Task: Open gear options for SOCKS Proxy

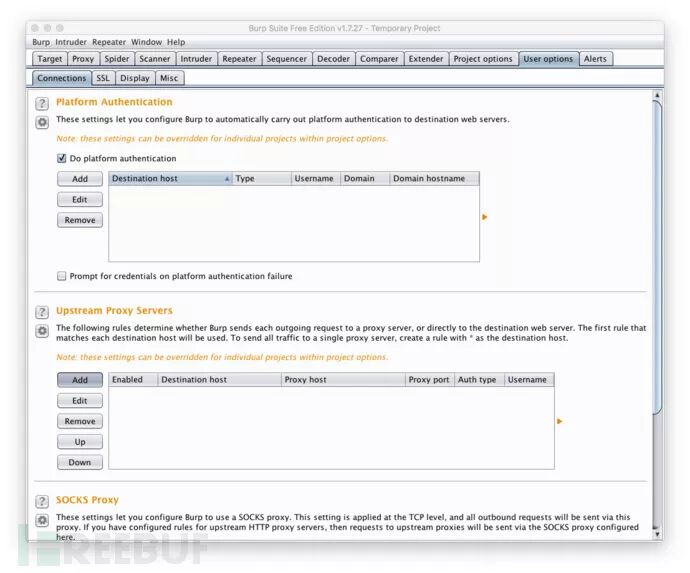Action: point(42,520)
